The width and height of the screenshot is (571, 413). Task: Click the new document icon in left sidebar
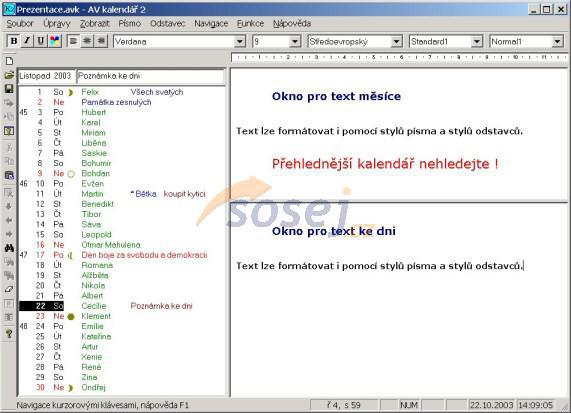[x=9, y=61]
